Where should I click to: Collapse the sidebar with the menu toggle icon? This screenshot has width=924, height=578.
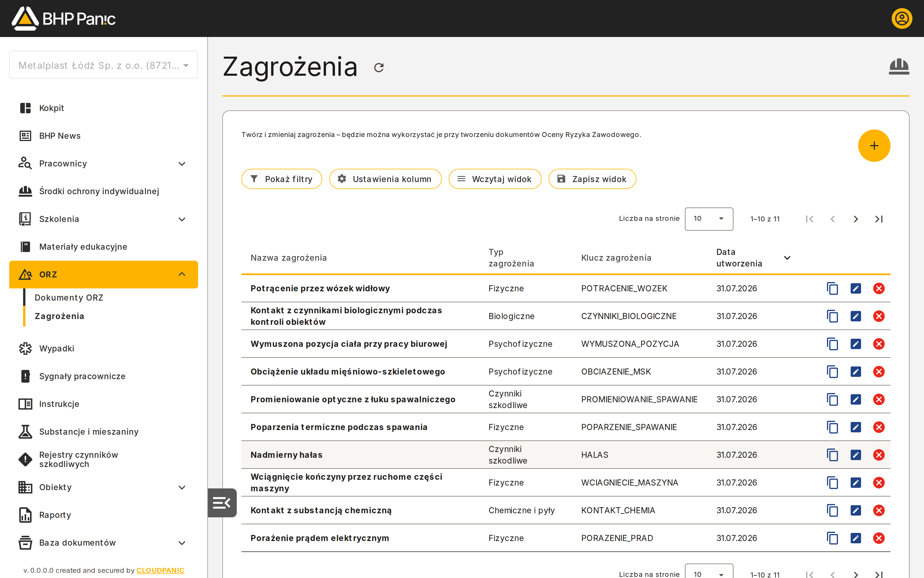(222, 503)
